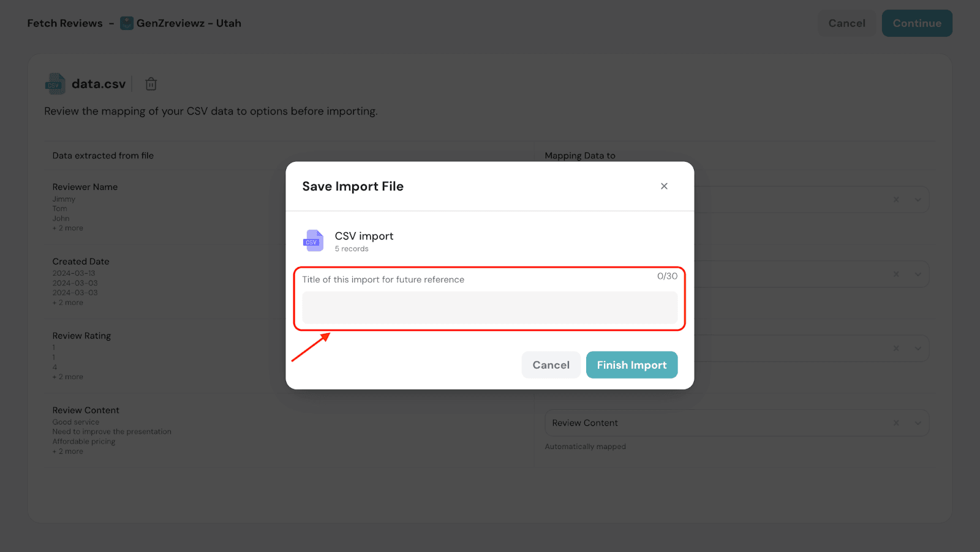Image resolution: width=980 pixels, height=552 pixels.
Task: Open the Review Content mapping dropdown chevron
Action: (x=918, y=423)
